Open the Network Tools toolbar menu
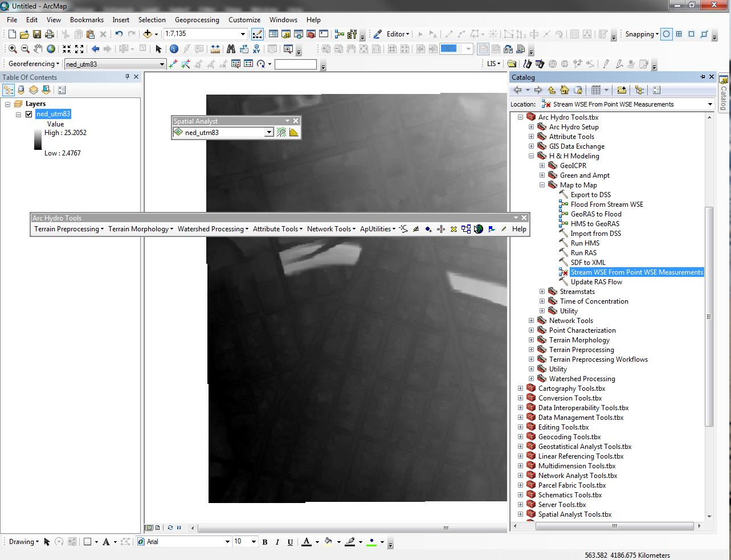This screenshot has width=731, height=560. 331,229
